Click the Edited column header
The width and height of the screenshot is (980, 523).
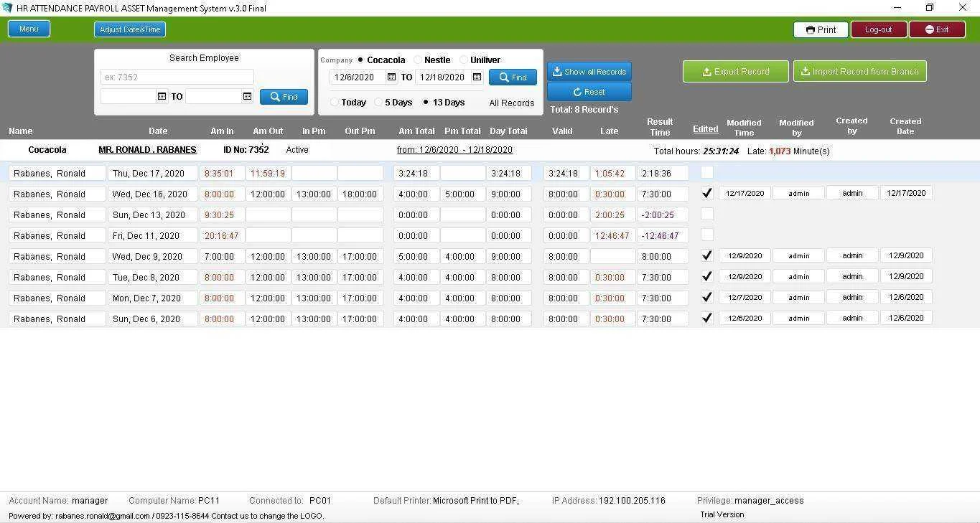coord(706,129)
